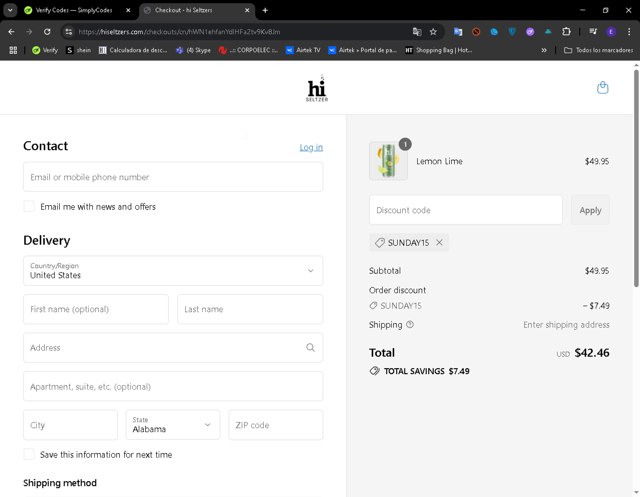This screenshot has width=640, height=497.
Task: Focus the Discount code field
Action: click(x=466, y=210)
